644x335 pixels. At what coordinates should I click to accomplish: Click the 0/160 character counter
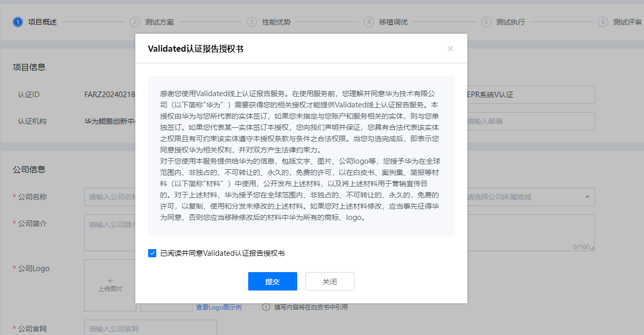[x=581, y=247]
